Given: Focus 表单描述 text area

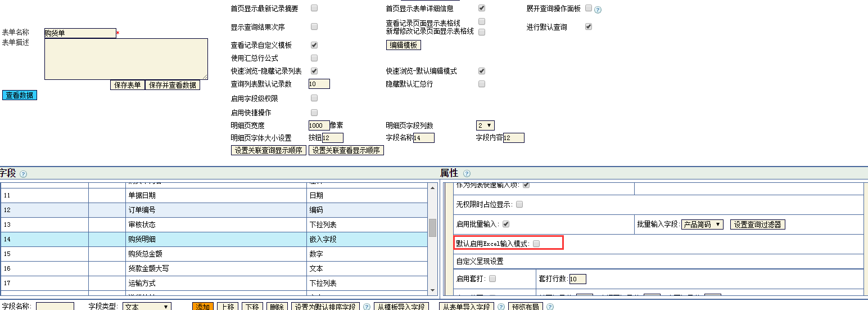Looking at the screenshot, I should pyautogui.click(x=126, y=59).
